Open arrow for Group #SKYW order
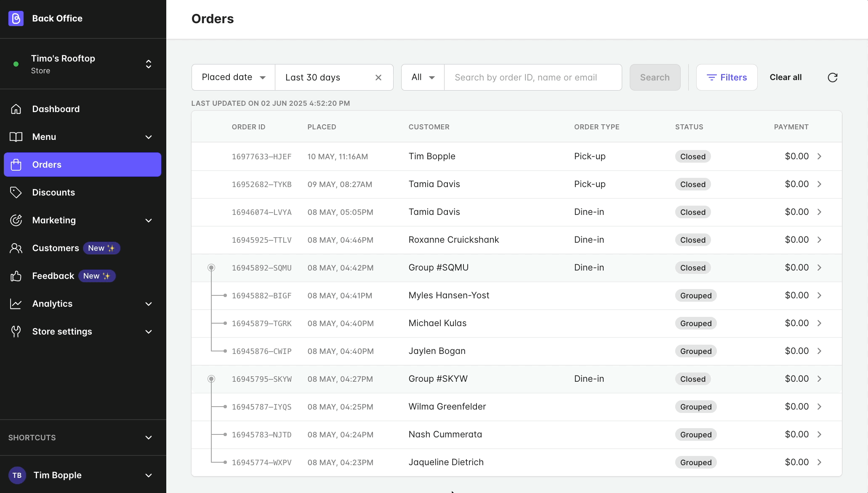Image resolution: width=868 pixels, height=493 pixels. pos(820,379)
